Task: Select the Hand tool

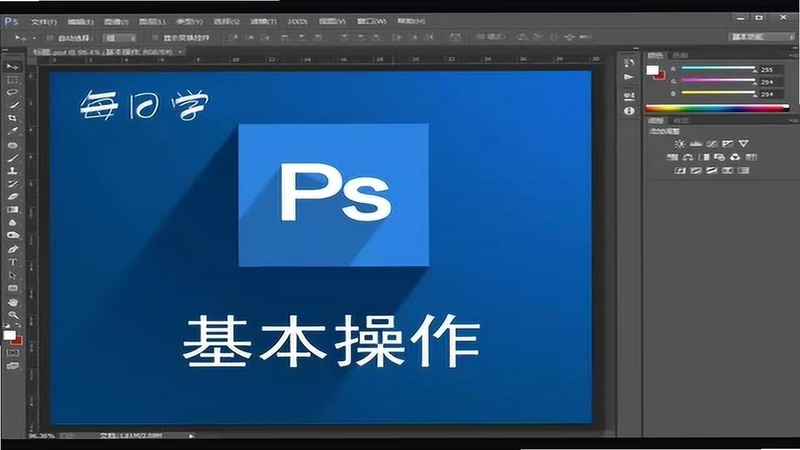Action: pos(12,302)
